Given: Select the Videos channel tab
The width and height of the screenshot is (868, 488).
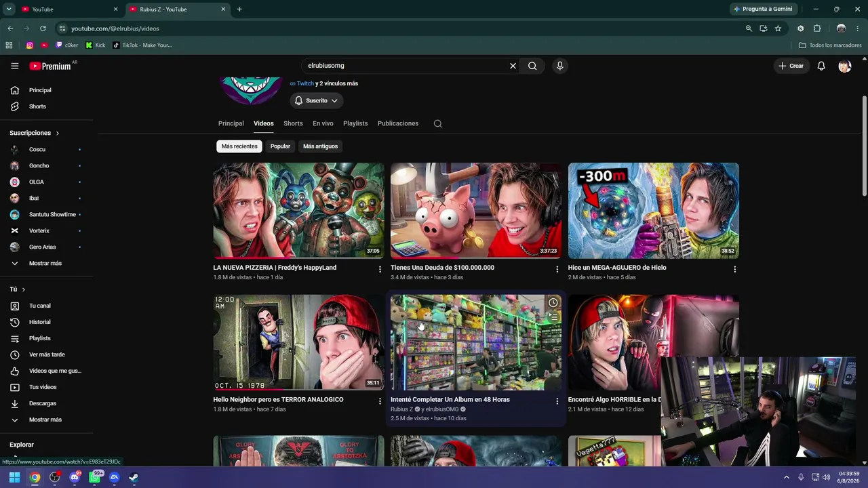Looking at the screenshot, I should pyautogui.click(x=263, y=123).
